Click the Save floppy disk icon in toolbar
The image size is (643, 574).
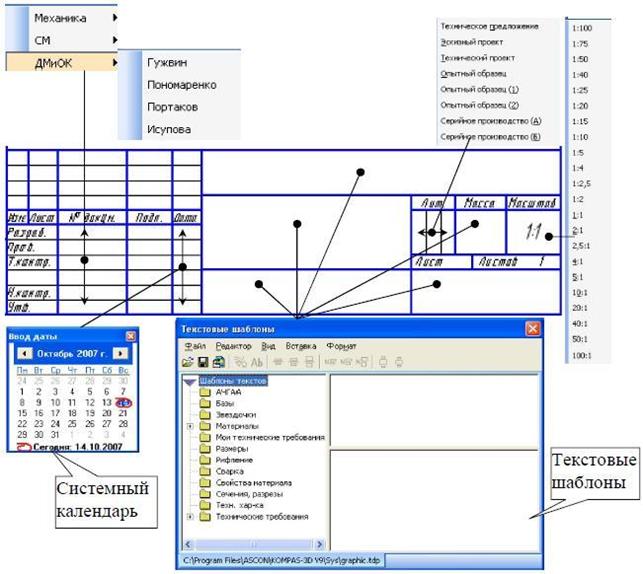tap(203, 362)
